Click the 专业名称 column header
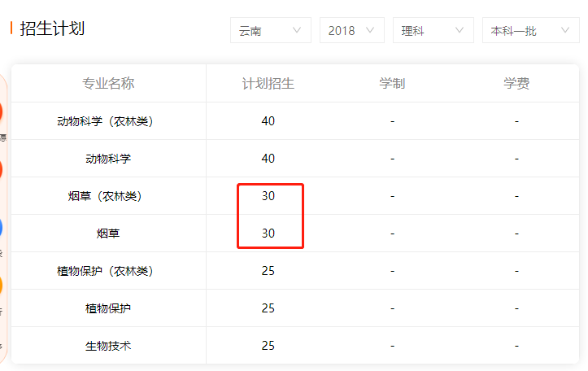 (x=108, y=83)
